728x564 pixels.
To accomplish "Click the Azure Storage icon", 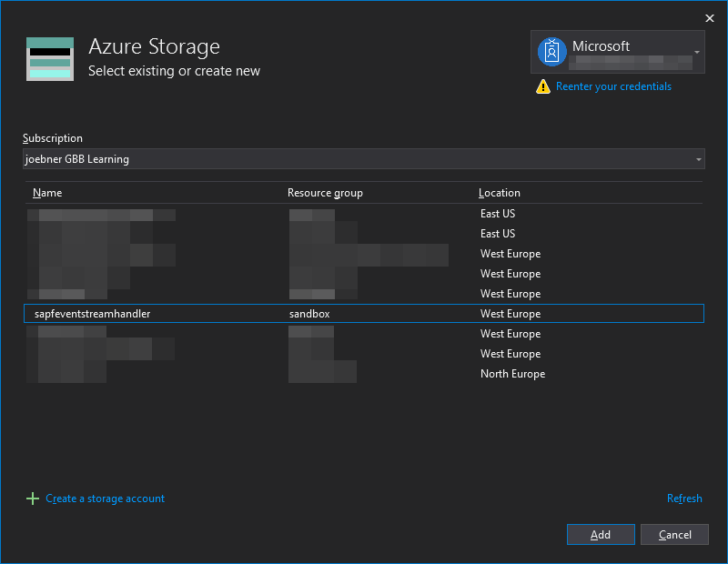I will (x=50, y=59).
